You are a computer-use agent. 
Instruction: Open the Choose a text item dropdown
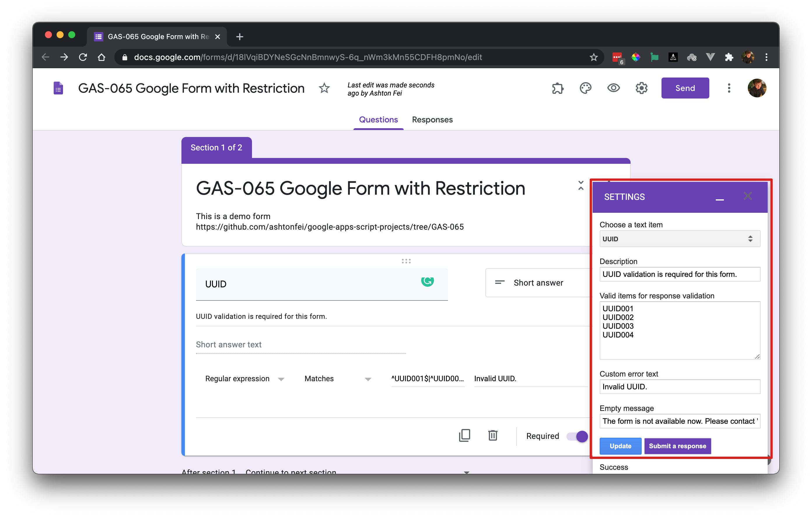(x=680, y=239)
